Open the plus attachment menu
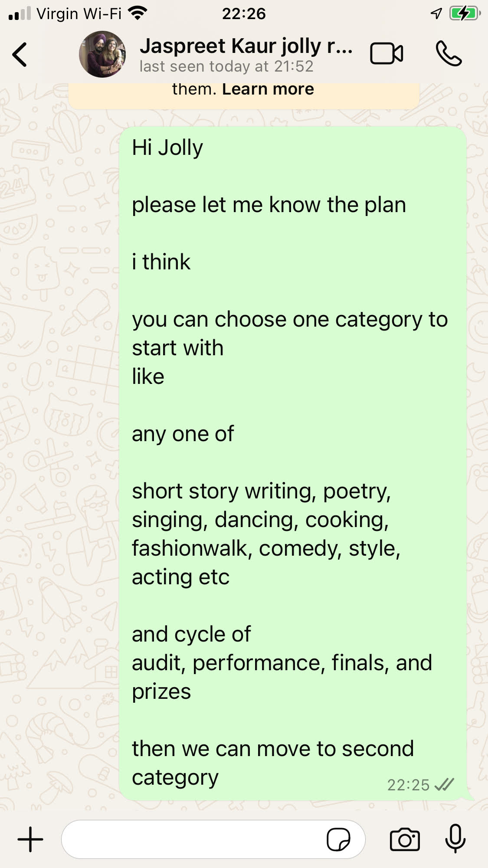This screenshot has width=488, height=868. [x=30, y=839]
